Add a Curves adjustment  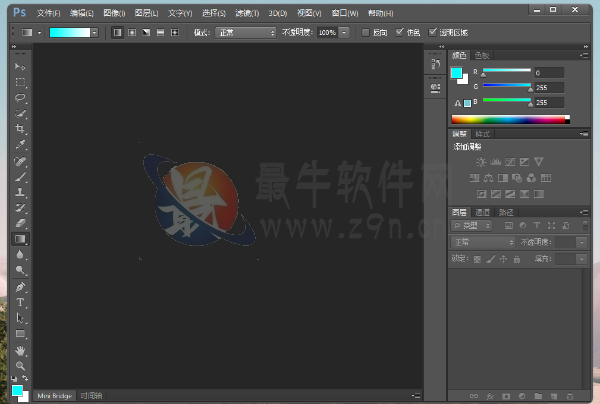click(x=510, y=162)
